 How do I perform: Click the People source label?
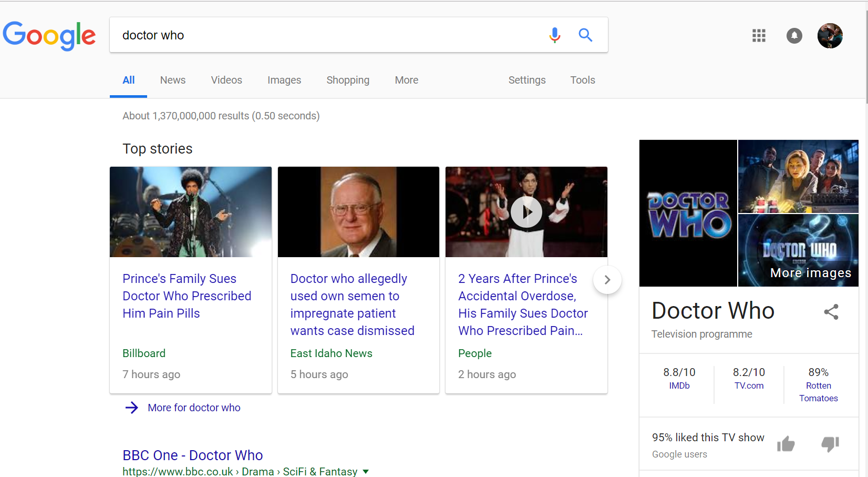click(475, 353)
